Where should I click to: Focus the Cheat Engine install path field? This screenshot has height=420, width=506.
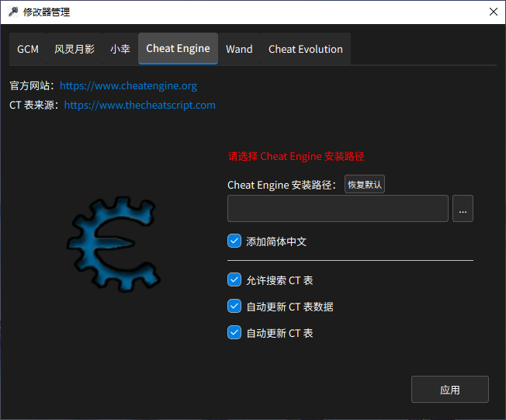click(x=338, y=209)
